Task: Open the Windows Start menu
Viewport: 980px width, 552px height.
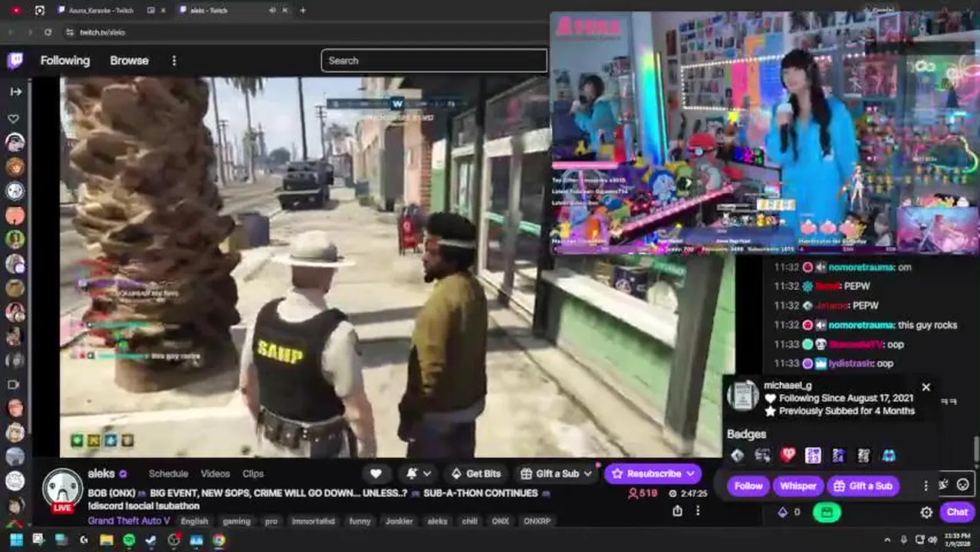Action: 16,540
